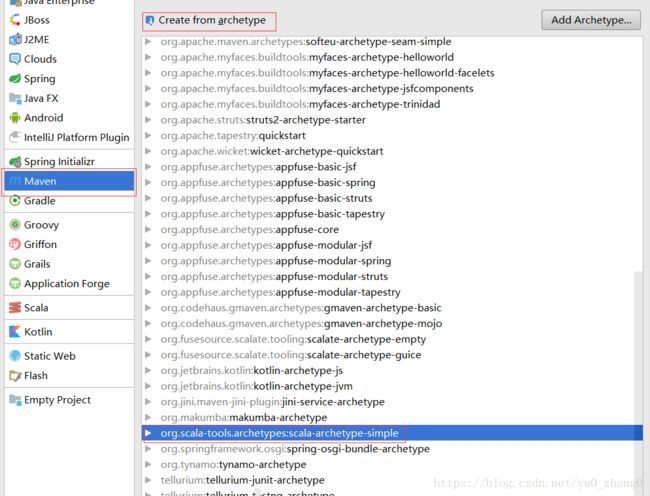Expand softeu-archetype-seam-simple node
This screenshot has width=650, height=496.
pyautogui.click(x=148, y=41)
